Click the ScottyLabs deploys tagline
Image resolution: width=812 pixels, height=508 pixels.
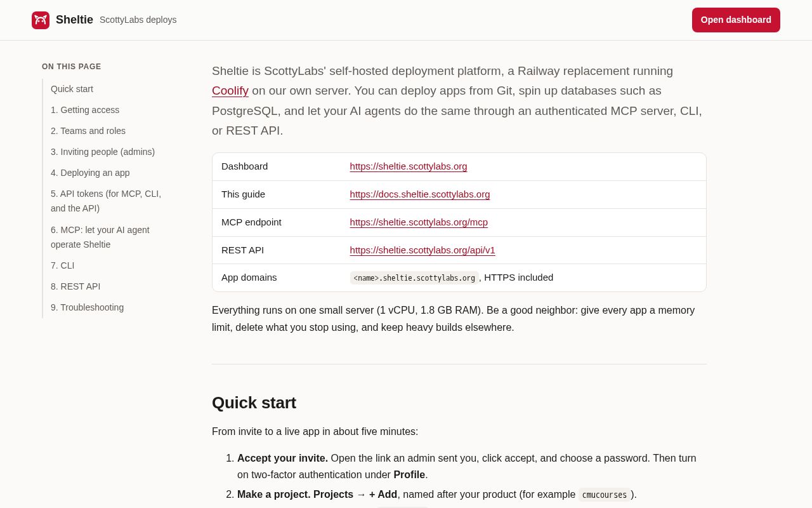pyautogui.click(x=138, y=20)
